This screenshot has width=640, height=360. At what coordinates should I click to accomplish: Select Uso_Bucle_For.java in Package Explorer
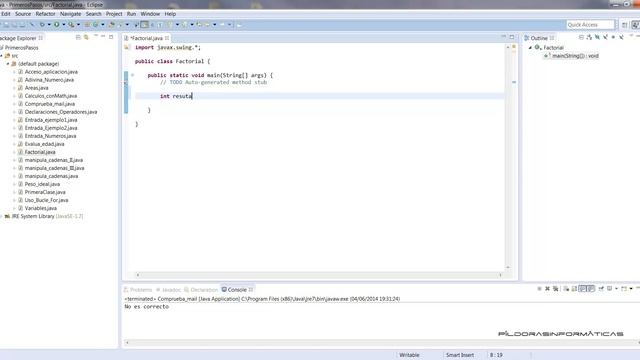(x=46, y=200)
